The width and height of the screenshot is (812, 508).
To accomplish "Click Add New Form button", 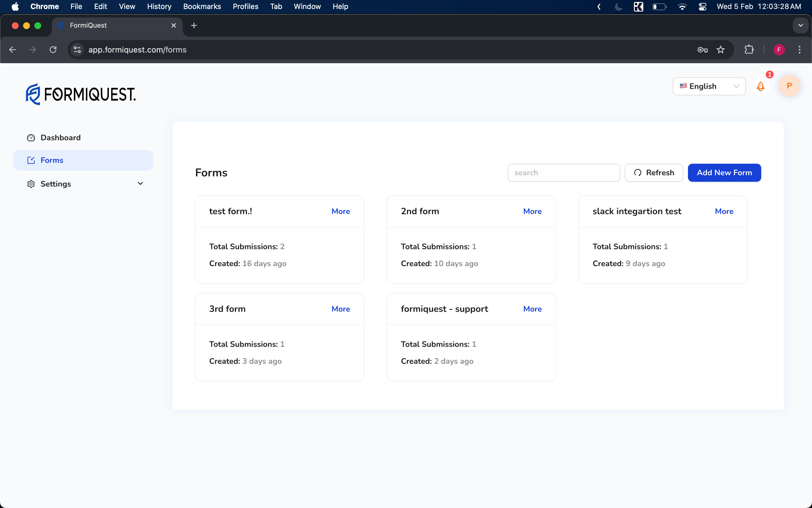I will tap(724, 173).
